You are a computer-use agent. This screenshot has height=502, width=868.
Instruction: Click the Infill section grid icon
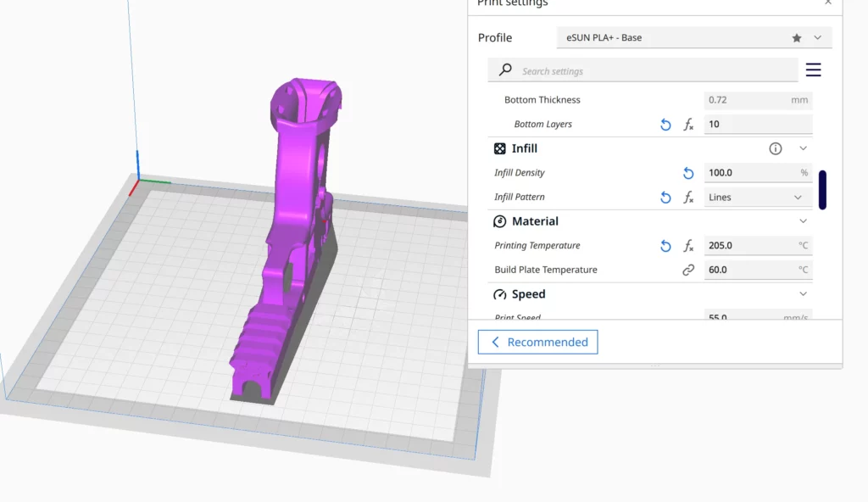(499, 148)
